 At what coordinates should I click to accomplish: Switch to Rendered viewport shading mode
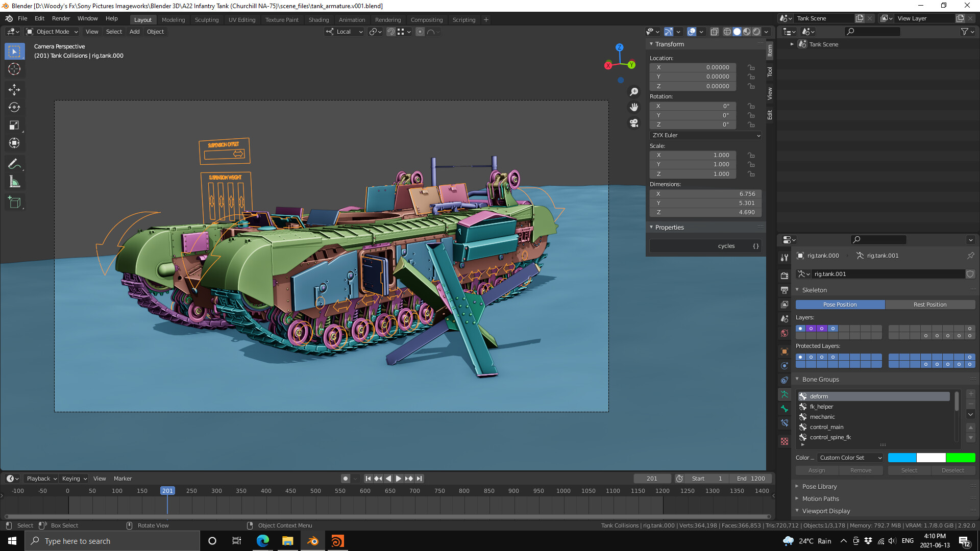pos(756,31)
